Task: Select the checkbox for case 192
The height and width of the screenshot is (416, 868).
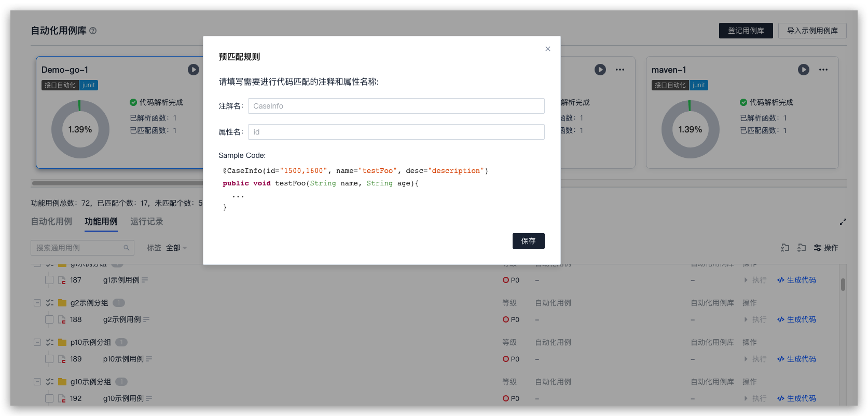Action: coord(49,398)
